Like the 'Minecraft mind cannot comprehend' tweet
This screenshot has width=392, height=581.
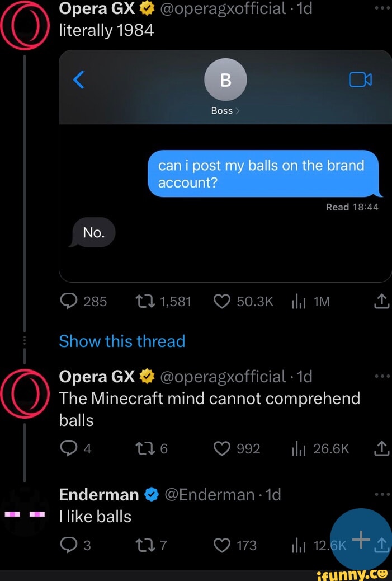click(222, 448)
